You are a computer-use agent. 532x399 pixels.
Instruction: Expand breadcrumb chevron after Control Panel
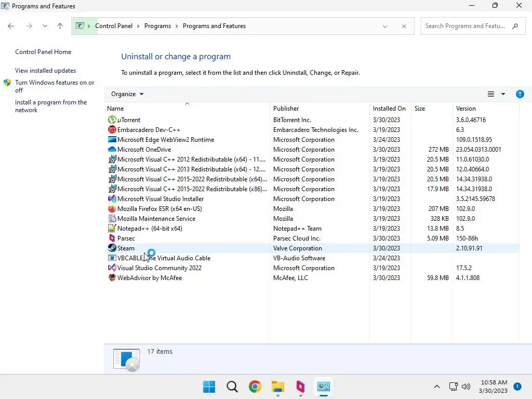[x=138, y=26]
